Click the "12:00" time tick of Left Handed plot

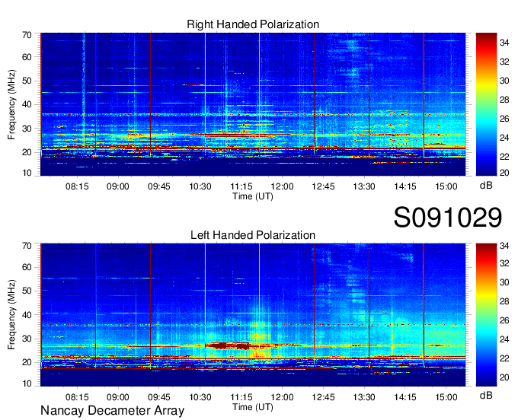[282, 397]
